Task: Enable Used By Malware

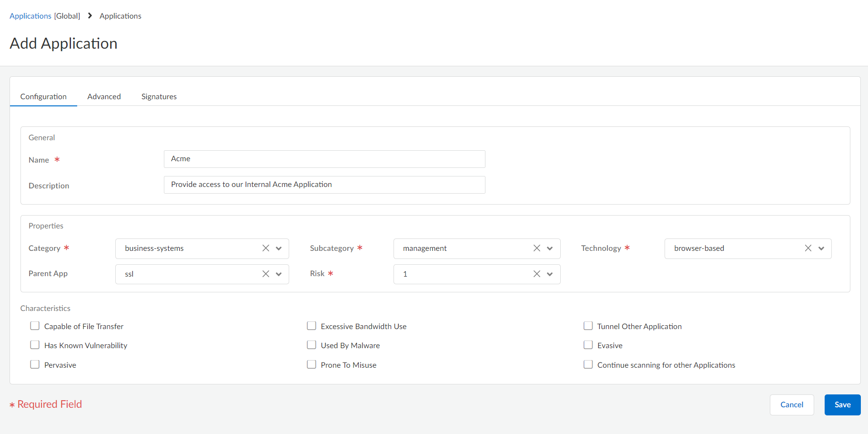Action: coord(312,344)
